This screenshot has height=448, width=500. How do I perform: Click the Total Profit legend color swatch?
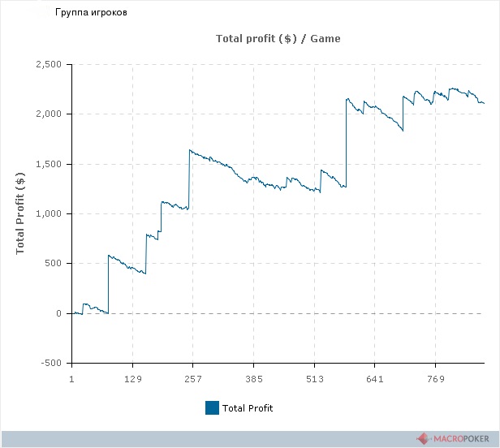point(212,407)
